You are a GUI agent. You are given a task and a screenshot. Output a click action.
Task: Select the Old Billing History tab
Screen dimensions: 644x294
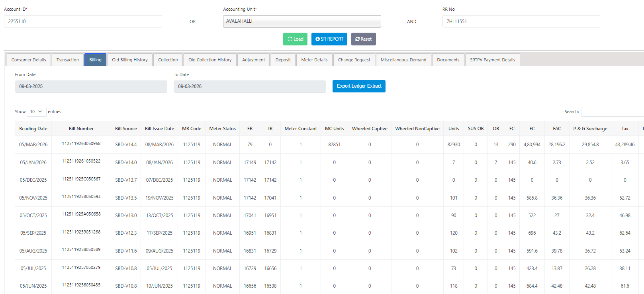(x=129, y=60)
